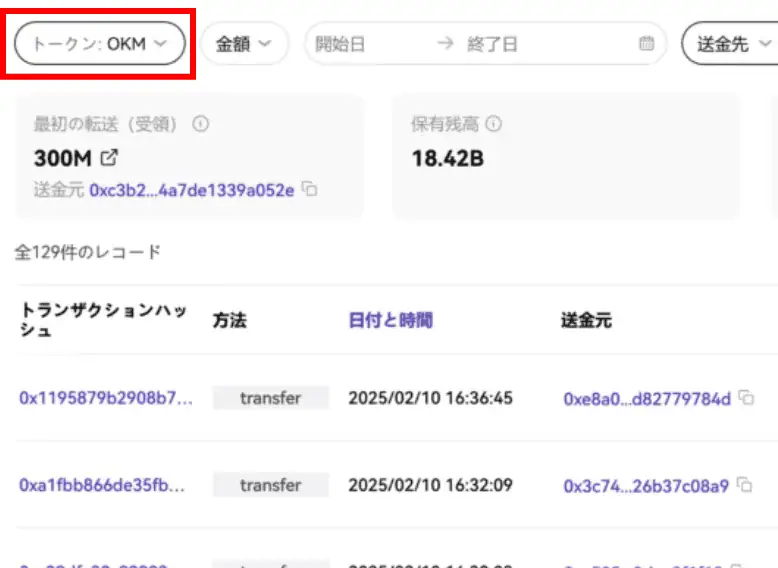
Task: Select timestamp 2025/02/10 16:36:45
Action: [430, 398]
